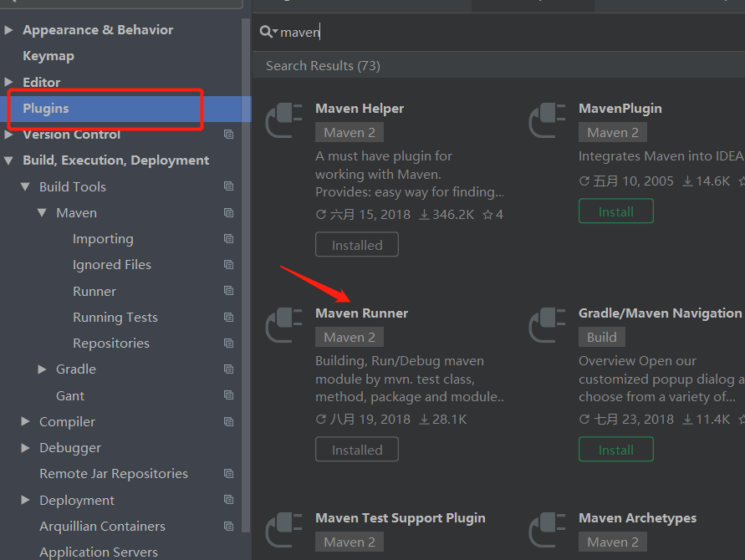
Task: Open Arquillian Containers settings
Action: pos(103,527)
